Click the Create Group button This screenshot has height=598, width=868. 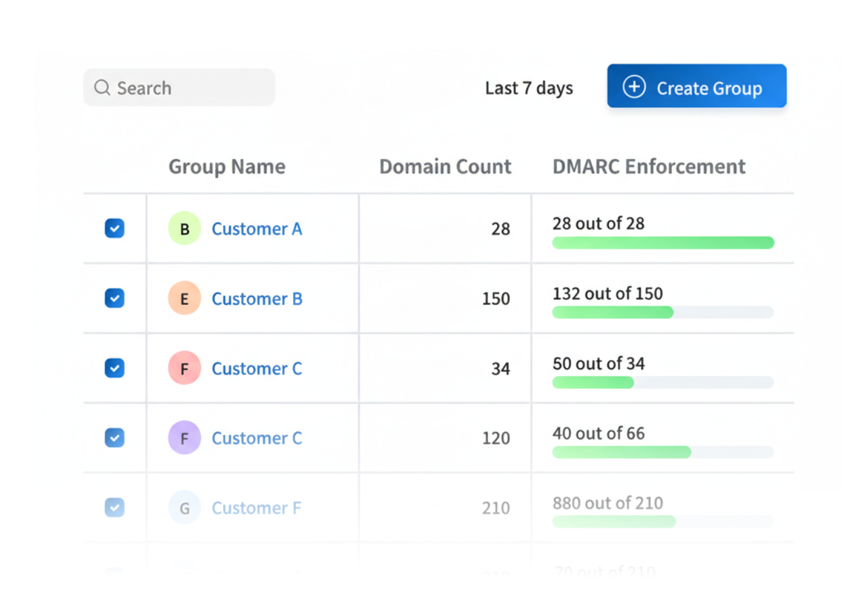[x=697, y=86]
